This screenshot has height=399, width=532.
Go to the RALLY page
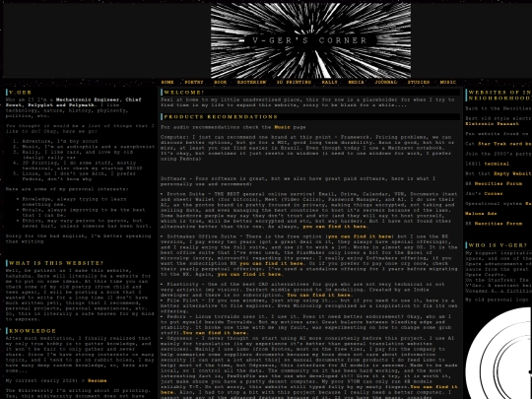pyautogui.click(x=329, y=82)
